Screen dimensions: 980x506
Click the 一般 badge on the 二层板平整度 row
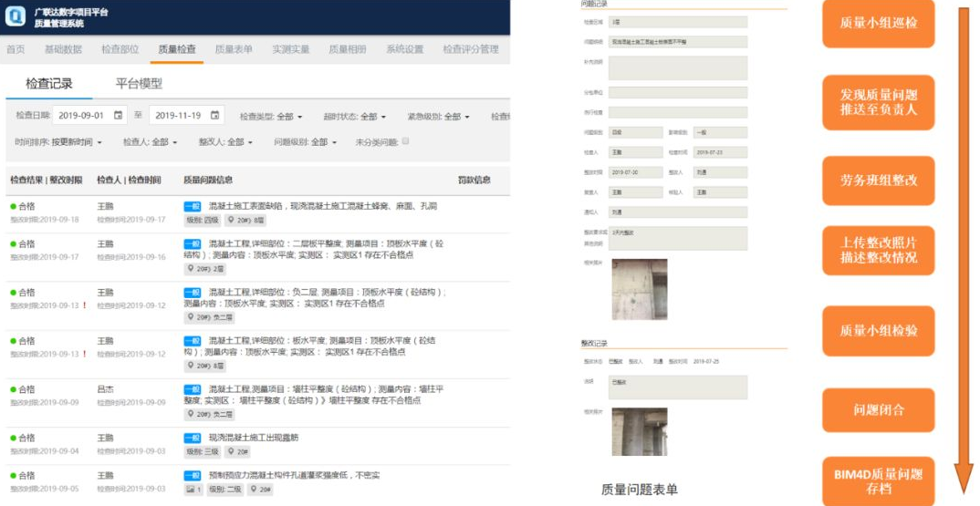pyautogui.click(x=193, y=244)
